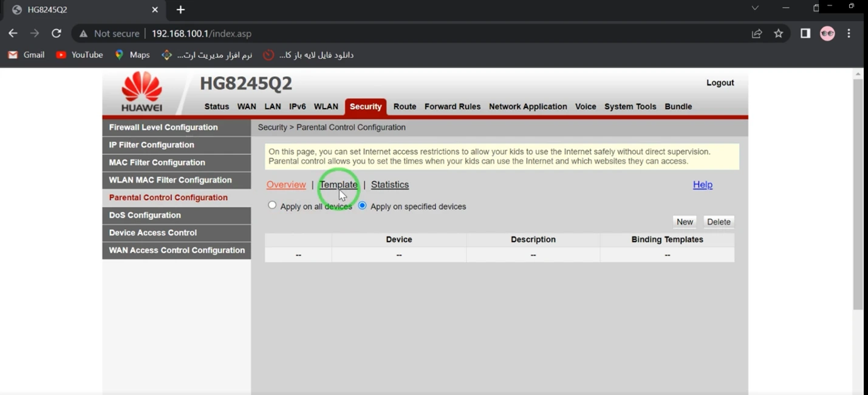Click the Huawei logo

pyautogui.click(x=142, y=92)
